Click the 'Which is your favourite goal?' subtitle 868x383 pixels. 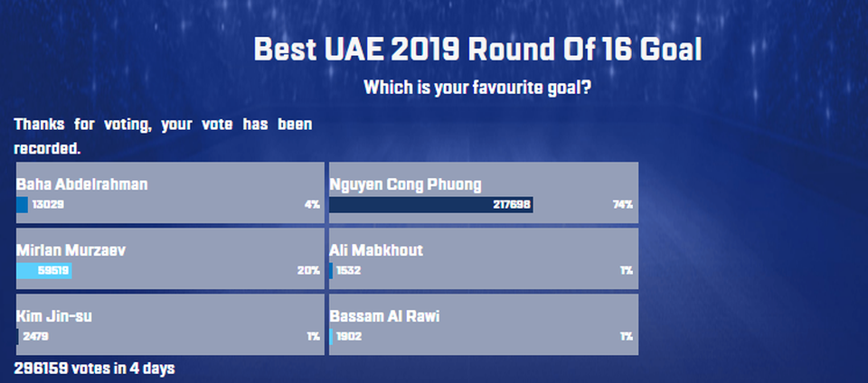477,88
